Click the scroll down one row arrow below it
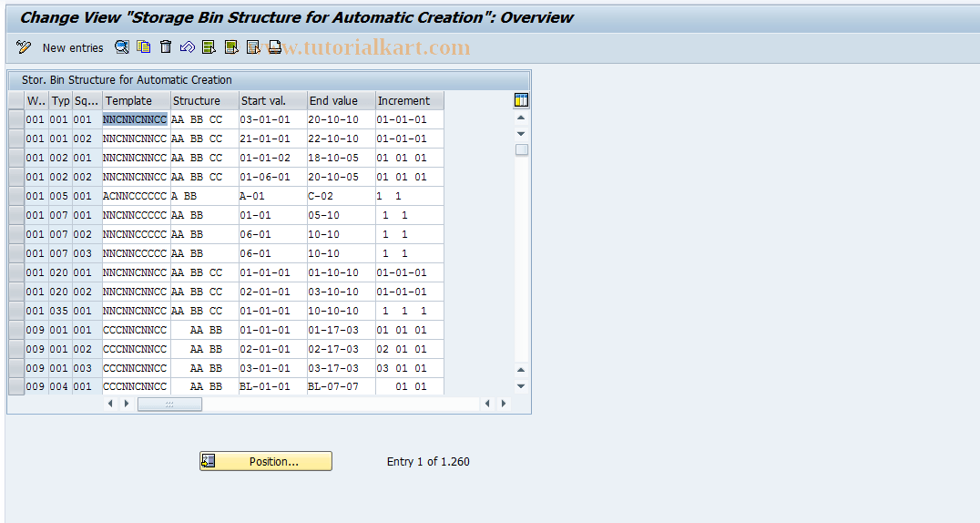This screenshot has height=523, width=980. coord(521,133)
